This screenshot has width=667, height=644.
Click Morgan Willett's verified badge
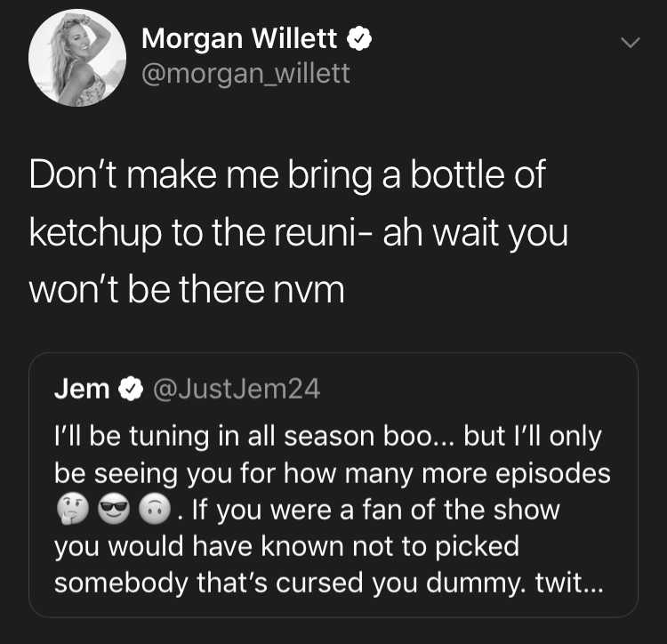tap(360, 38)
